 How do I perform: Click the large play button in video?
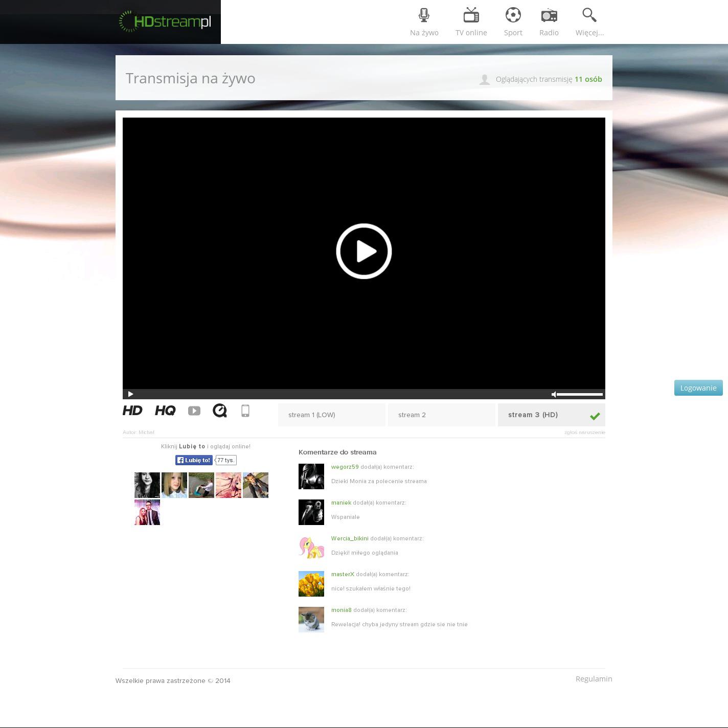[x=363, y=251]
